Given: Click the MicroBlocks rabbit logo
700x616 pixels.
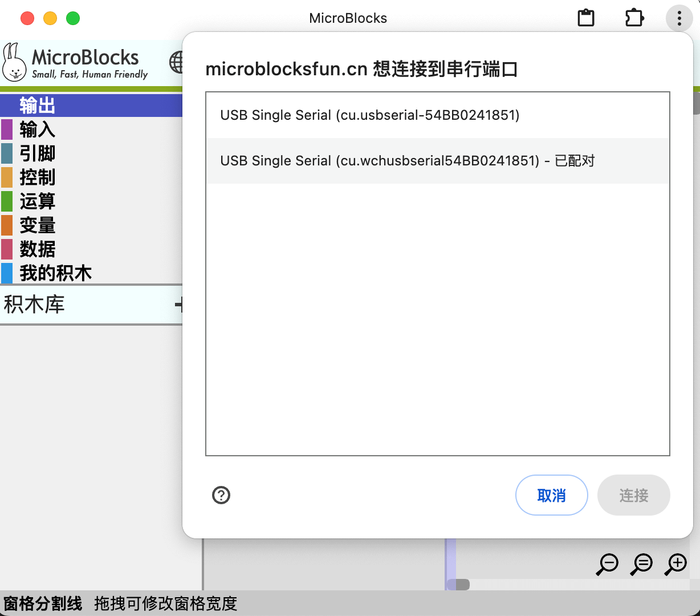Looking at the screenshot, I should click(15, 62).
